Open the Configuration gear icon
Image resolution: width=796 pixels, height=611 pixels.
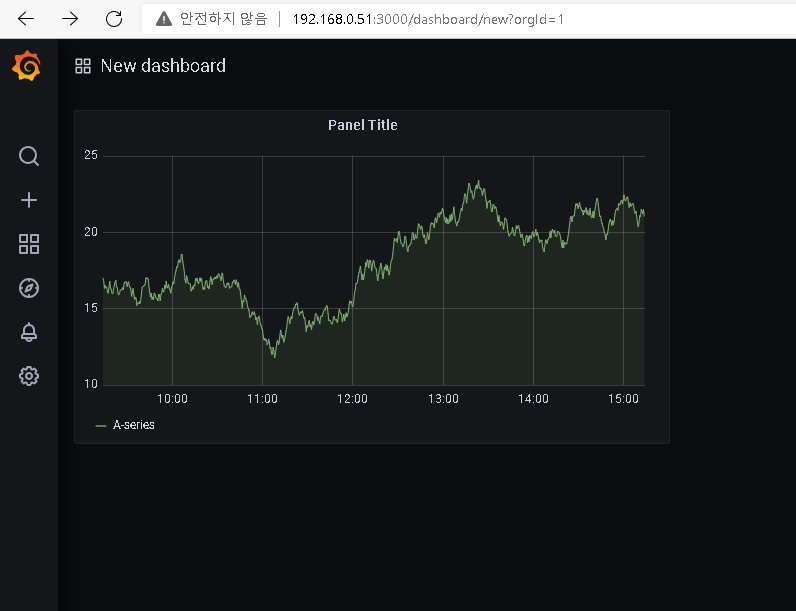(x=29, y=376)
